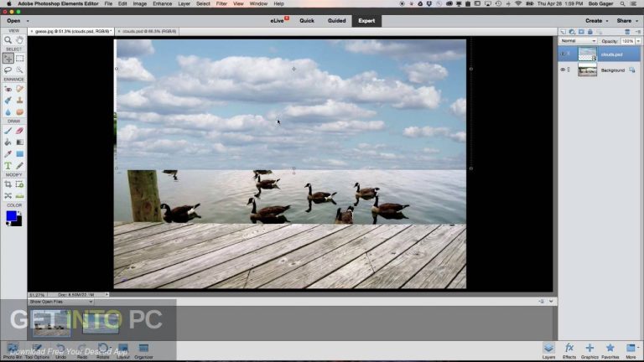Open the blend mode Normal dropdown
Viewport: 644px width, 362px height.
tap(578, 41)
